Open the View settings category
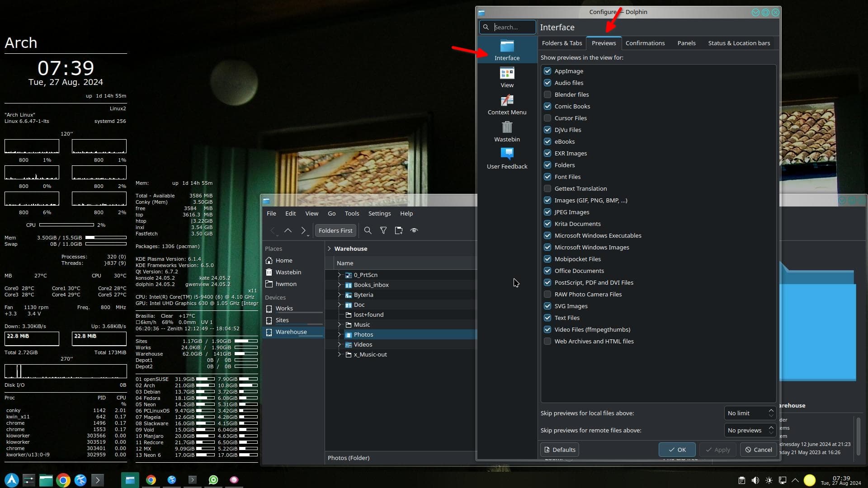Viewport: 868px width, 488px height. point(507,77)
